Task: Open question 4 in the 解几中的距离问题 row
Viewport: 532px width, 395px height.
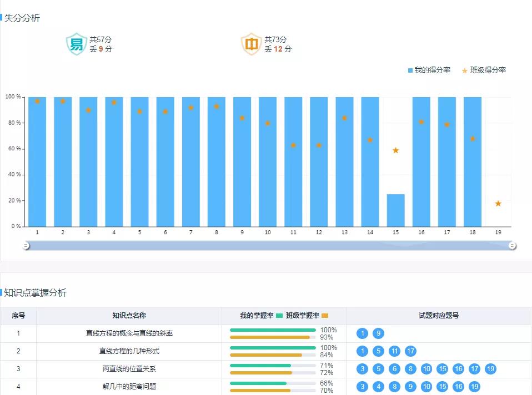Action: (378, 387)
